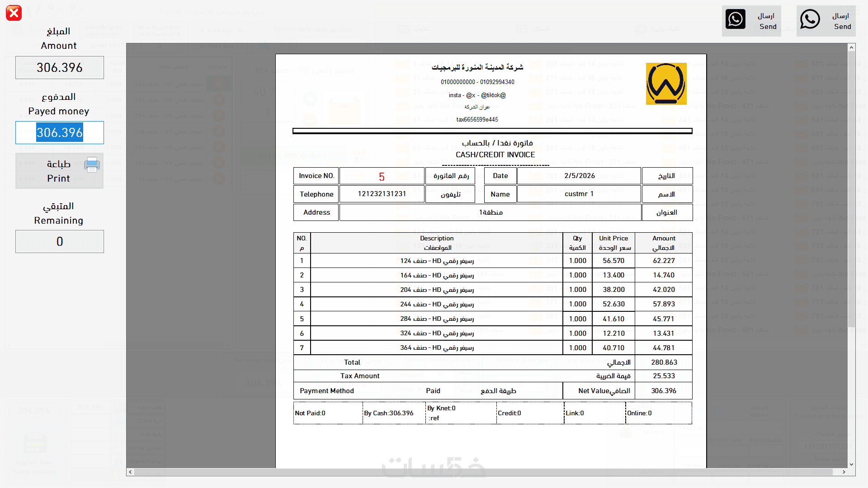Click the vertical scrollbar thumb of the preview
This screenshot has height=488, width=868.
pos(851,190)
